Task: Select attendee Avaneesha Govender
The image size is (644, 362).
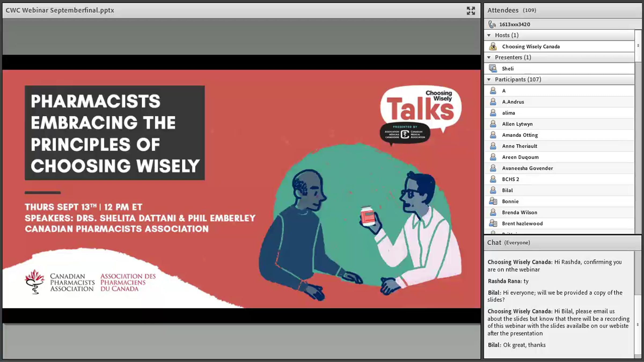Action: click(x=559, y=168)
